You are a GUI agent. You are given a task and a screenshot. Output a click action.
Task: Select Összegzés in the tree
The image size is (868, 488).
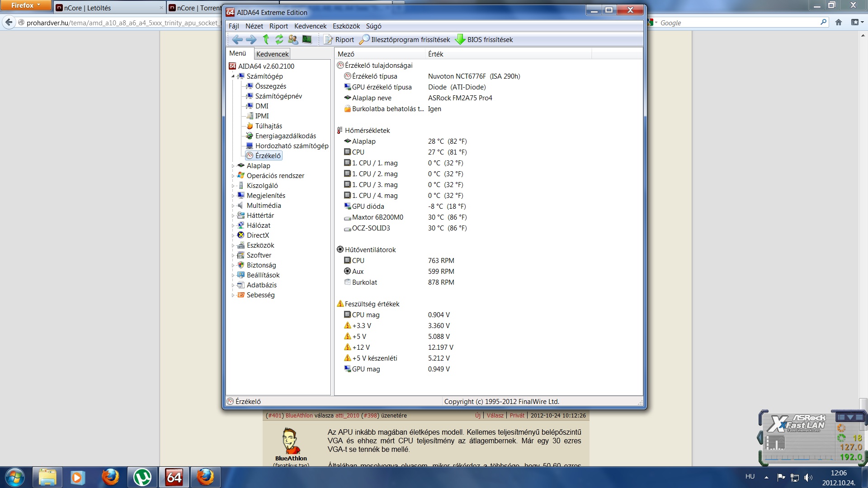pos(270,86)
